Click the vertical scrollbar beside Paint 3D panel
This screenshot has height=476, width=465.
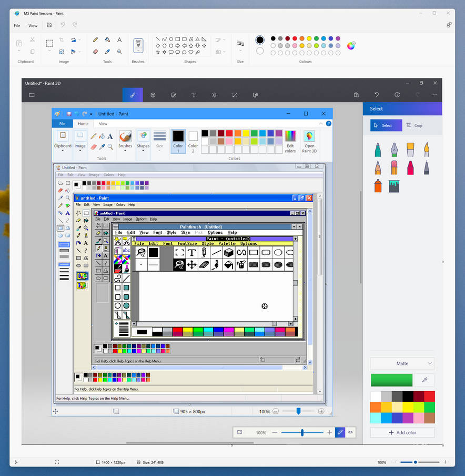pos(361,237)
